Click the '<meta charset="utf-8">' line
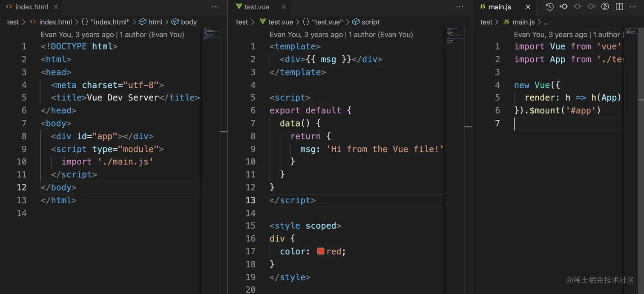The image size is (644, 294). [x=107, y=85]
